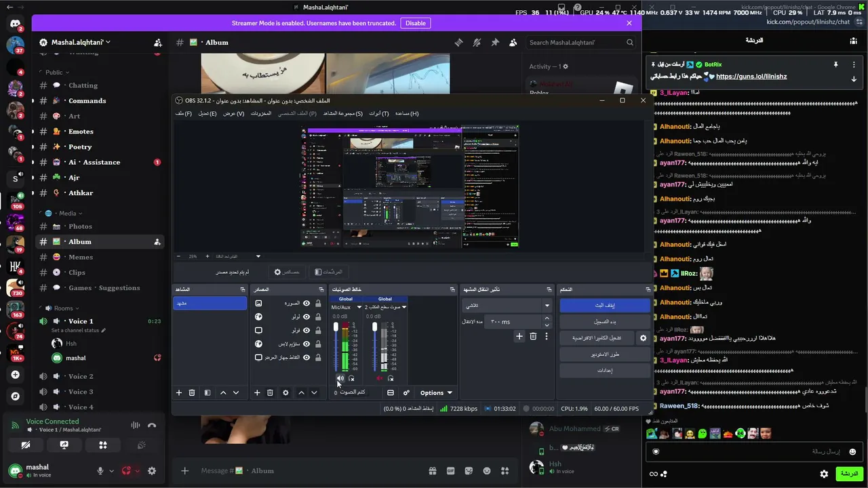Open OBS audio mixer Options dropdown
The height and width of the screenshot is (488, 868).
click(436, 392)
